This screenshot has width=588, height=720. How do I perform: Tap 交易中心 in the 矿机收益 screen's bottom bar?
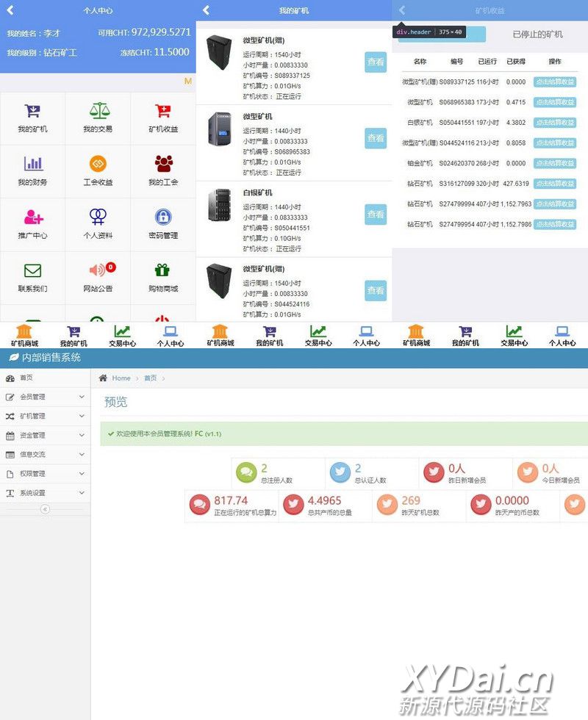(514, 335)
